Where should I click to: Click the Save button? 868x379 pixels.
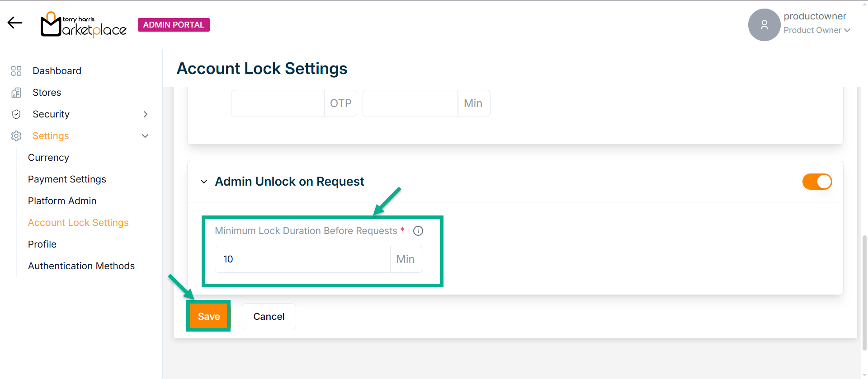[x=209, y=316]
